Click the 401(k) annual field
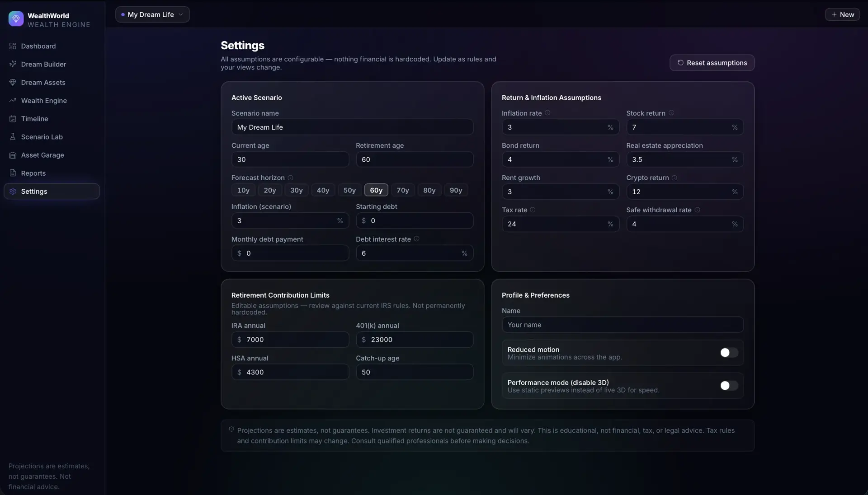Screen dimensions: 868x495 [x=414, y=339]
